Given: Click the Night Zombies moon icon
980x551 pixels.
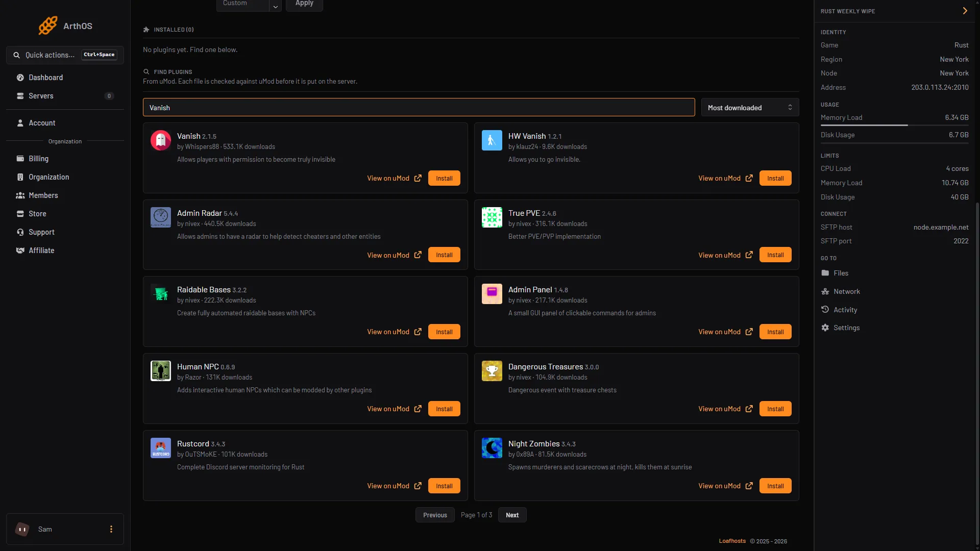Looking at the screenshot, I should coord(492,448).
